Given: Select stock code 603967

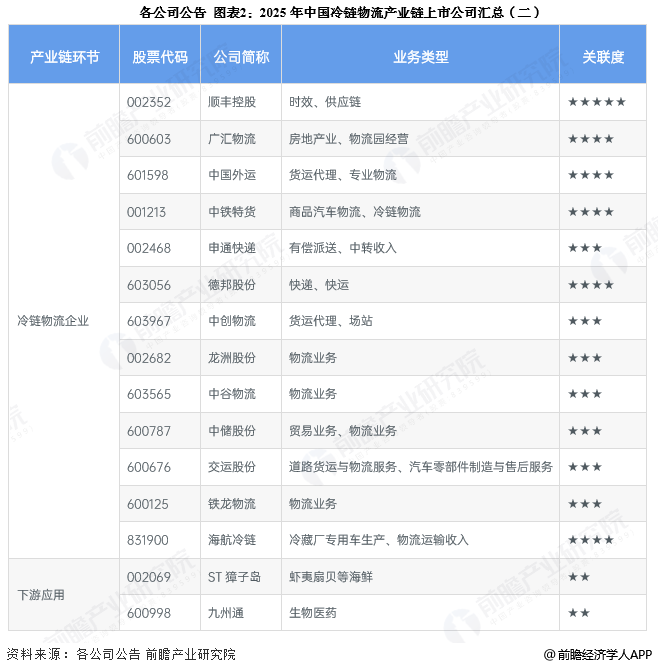Looking at the screenshot, I should [x=149, y=321].
